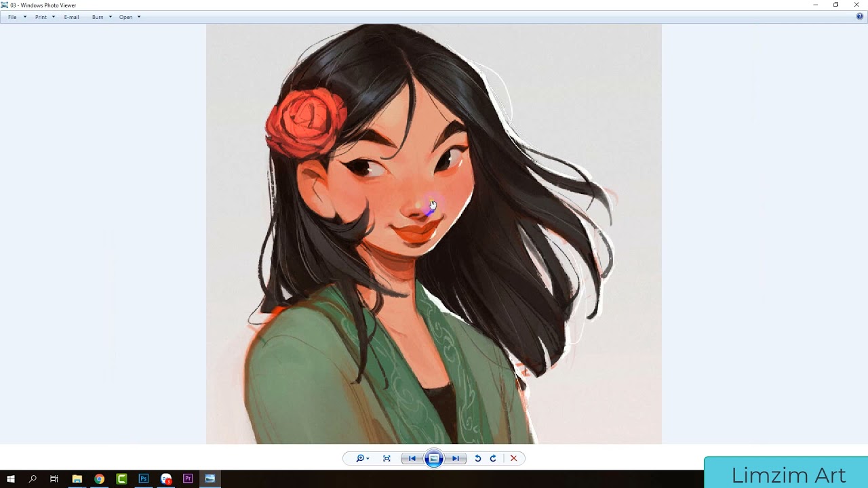Click the actual size fit button

pos(387,459)
